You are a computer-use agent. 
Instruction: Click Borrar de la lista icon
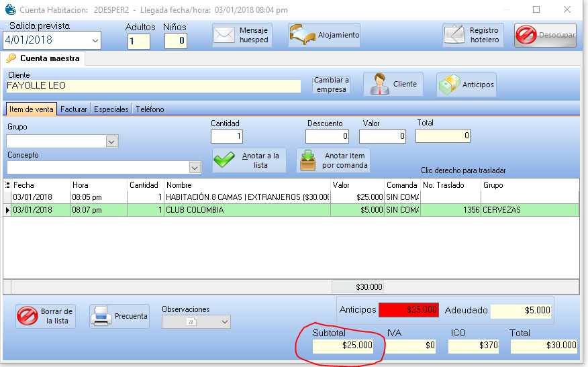[x=28, y=316]
